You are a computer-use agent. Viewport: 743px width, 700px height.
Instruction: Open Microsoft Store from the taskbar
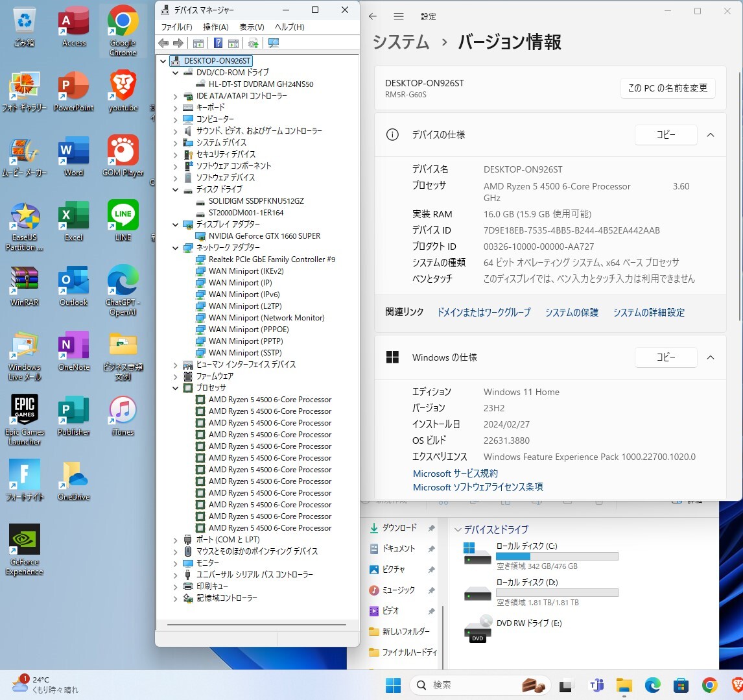[x=681, y=685]
